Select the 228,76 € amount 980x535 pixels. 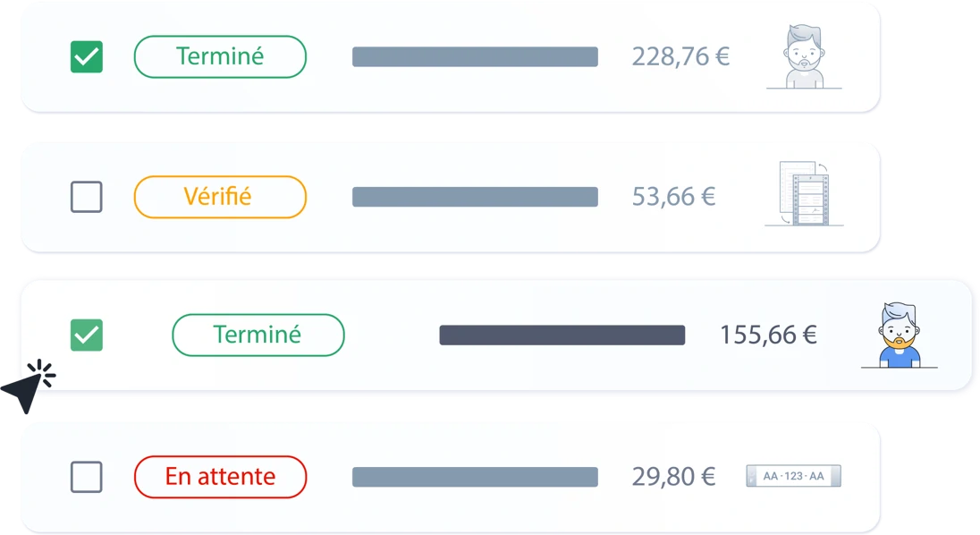point(680,57)
